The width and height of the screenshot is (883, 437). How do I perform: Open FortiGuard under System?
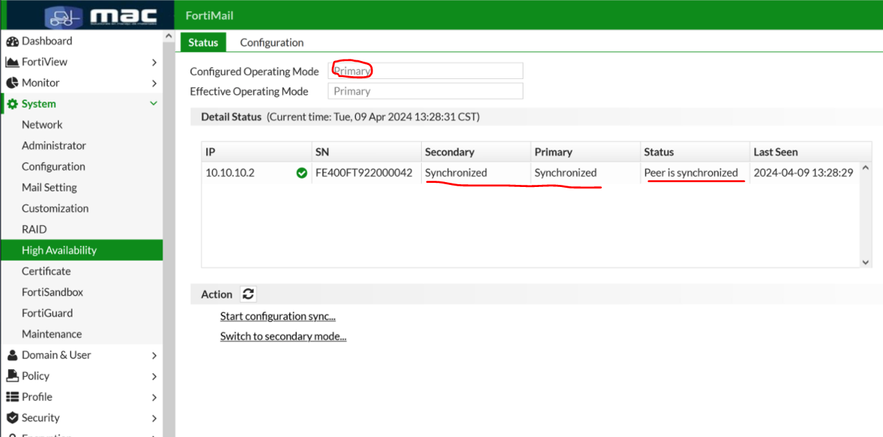47,313
